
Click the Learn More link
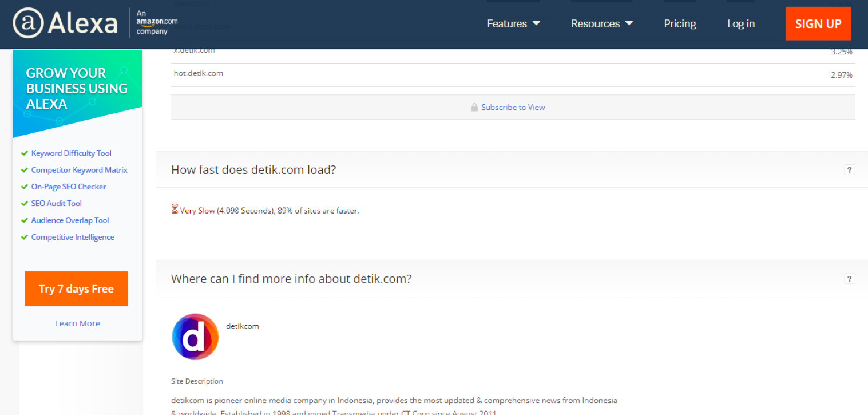coord(77,323)
